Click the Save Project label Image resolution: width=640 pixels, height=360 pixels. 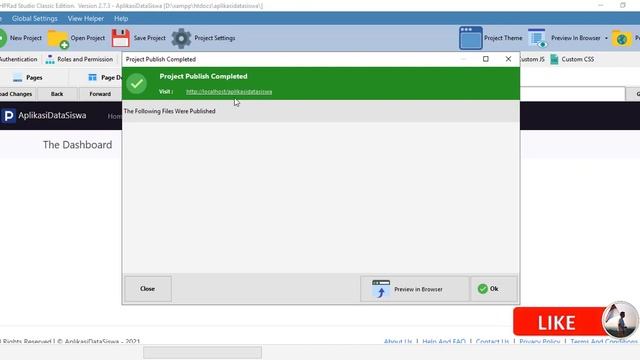(149, 38)
